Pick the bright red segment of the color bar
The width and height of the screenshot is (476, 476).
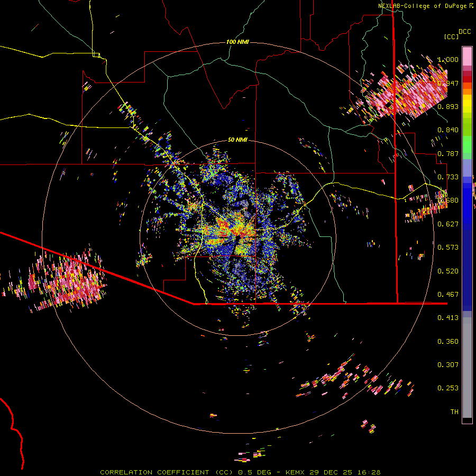[467, 79]
